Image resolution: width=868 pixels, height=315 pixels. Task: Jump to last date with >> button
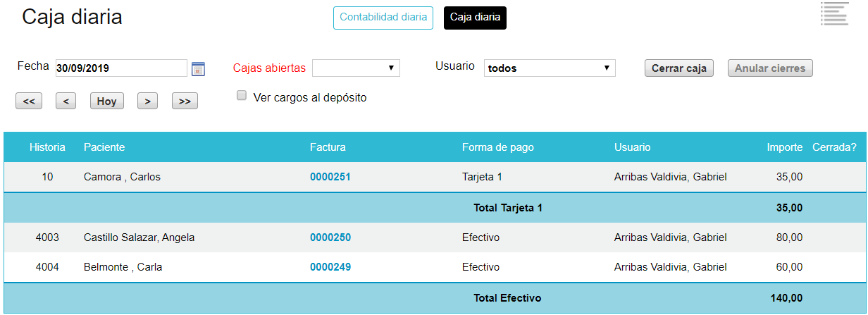coord(185,101)
